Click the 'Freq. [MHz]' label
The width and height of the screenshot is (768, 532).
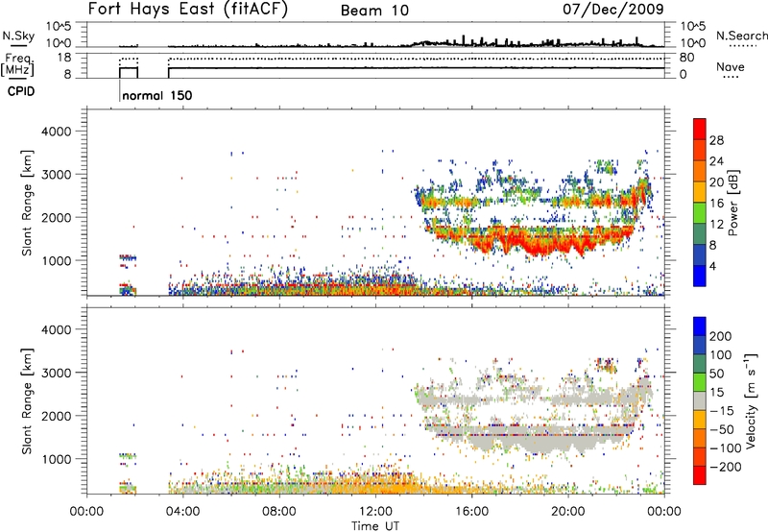tap(17, 64)
